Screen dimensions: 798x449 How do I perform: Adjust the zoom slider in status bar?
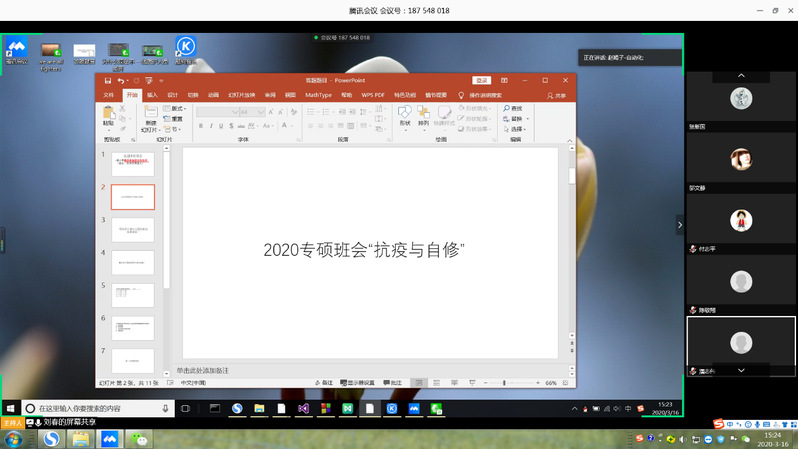pos(504,383)
